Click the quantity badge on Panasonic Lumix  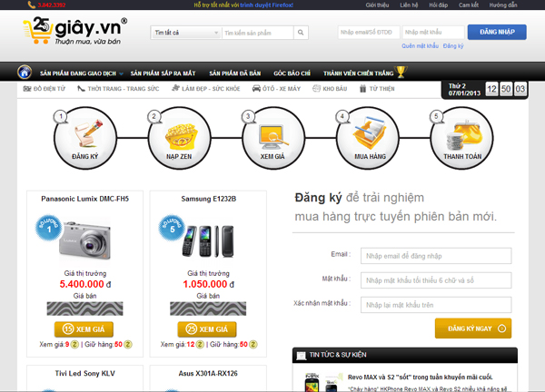click(x=49, y=228)
